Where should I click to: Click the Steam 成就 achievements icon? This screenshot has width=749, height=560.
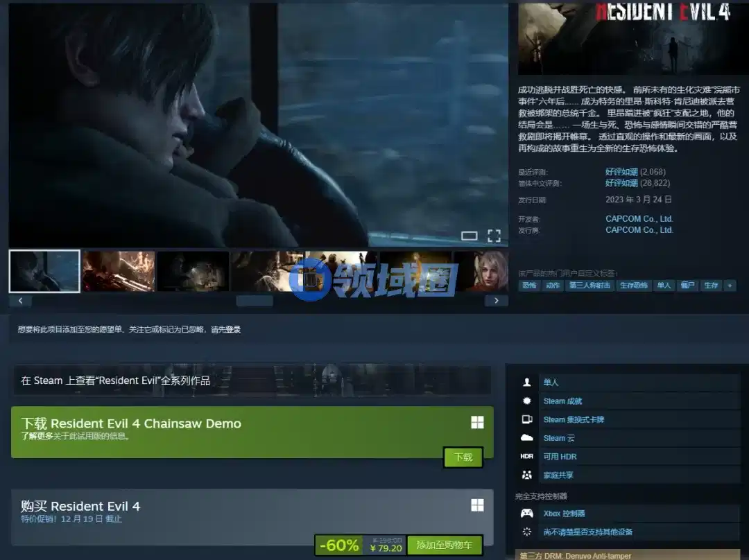click(527, 401)
